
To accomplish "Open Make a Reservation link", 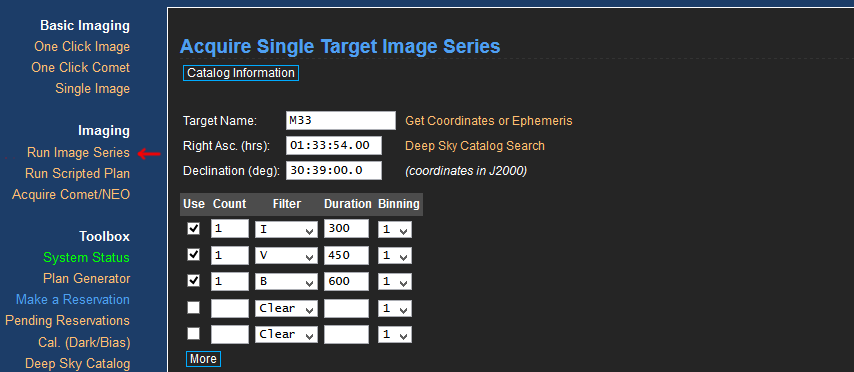I will coord(73,300).
